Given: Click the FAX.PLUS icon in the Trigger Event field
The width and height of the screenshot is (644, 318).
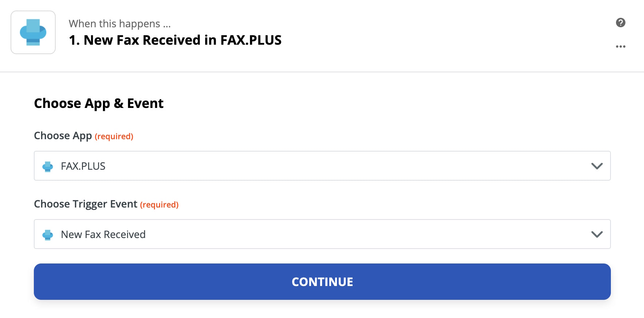Looking at the screenshot, I should (x=48, y=234).
